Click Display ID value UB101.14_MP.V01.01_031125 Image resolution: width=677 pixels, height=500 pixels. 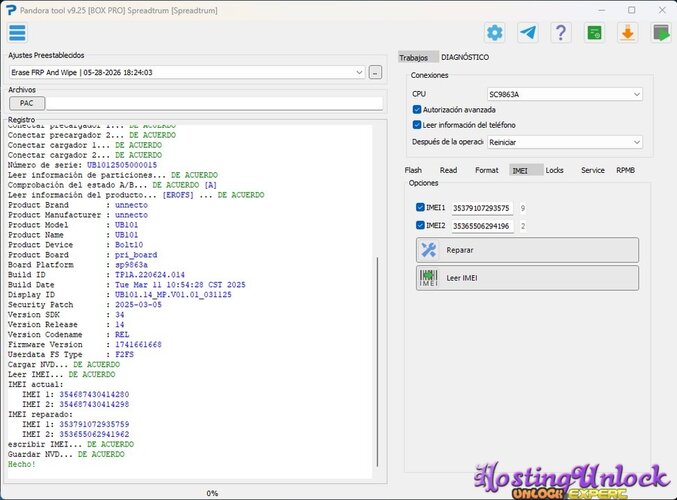(173, 294)
